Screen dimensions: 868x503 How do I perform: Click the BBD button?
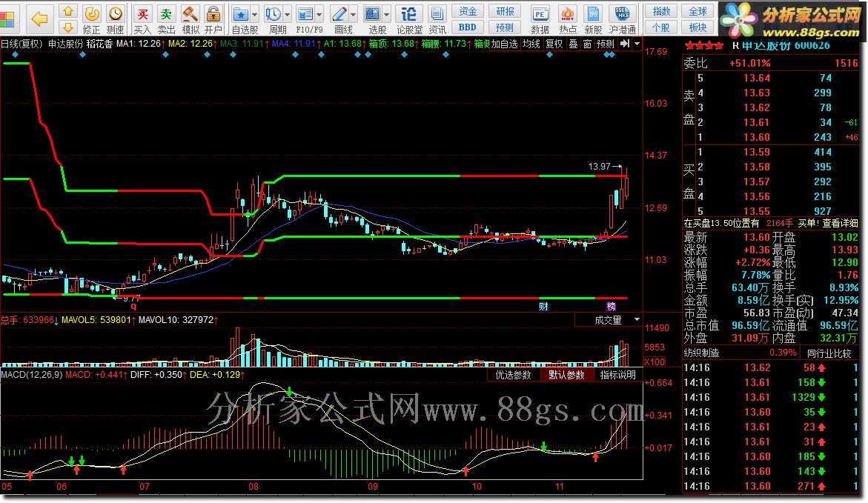468,27
